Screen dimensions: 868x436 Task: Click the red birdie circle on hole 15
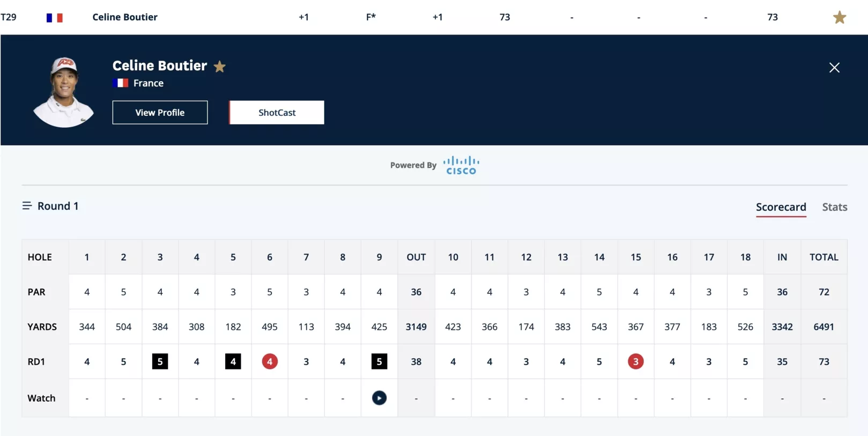pos(636,361)
